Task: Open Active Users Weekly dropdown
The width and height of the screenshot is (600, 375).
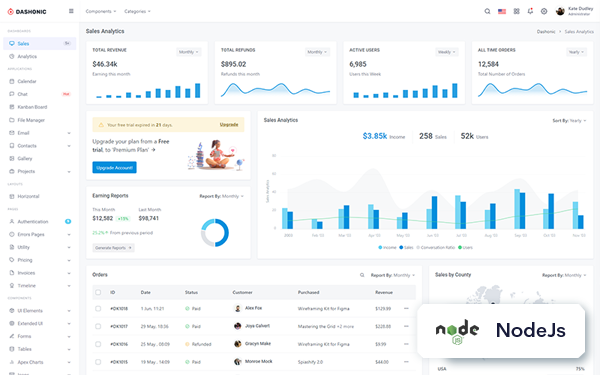Action: tap(447, 52)
